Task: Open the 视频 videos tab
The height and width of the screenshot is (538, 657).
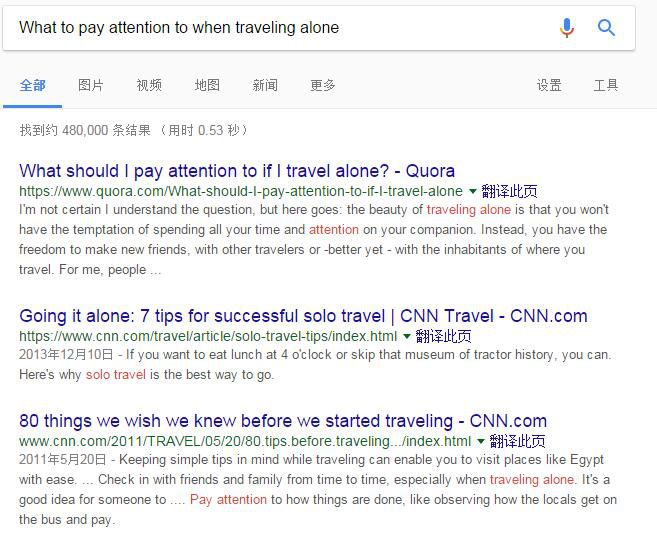Action: coord(149,85)
